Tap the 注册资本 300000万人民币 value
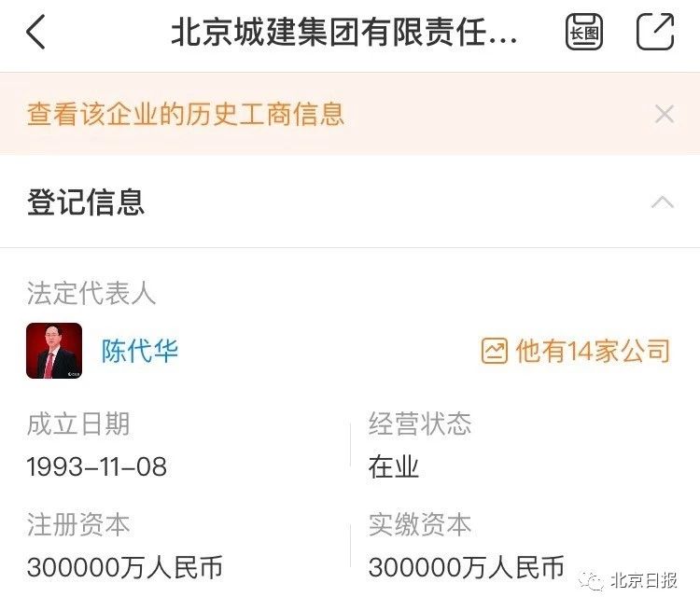 (124, 567)
